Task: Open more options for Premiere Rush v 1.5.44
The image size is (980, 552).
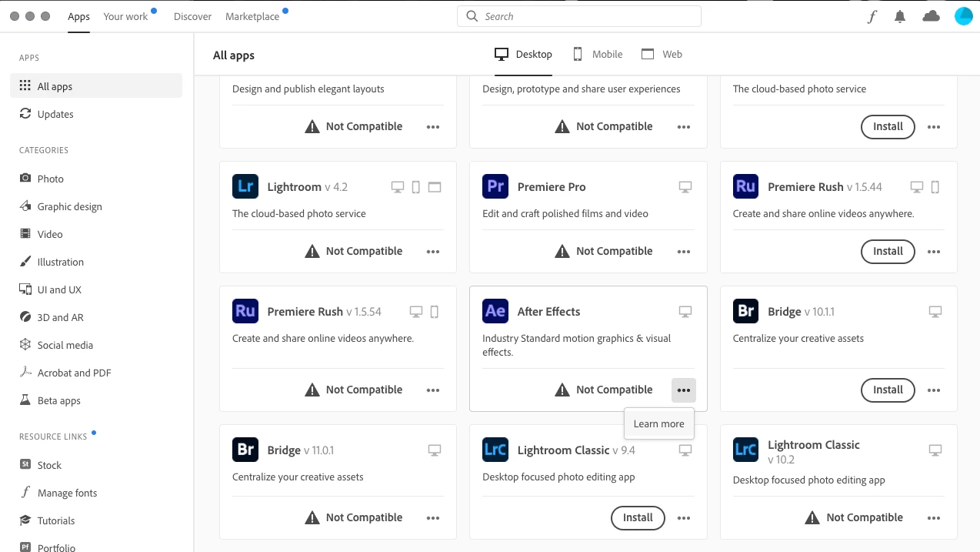Action: coord(934,251)
